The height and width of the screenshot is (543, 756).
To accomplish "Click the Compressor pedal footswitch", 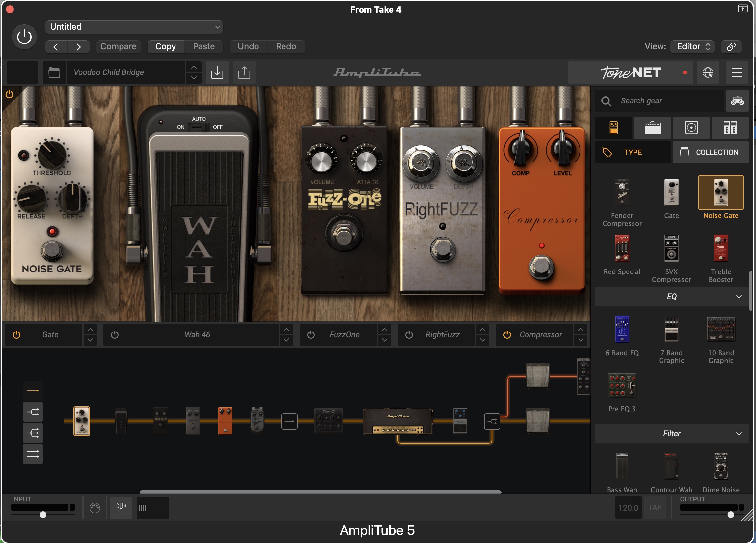I will coord(541,268).
